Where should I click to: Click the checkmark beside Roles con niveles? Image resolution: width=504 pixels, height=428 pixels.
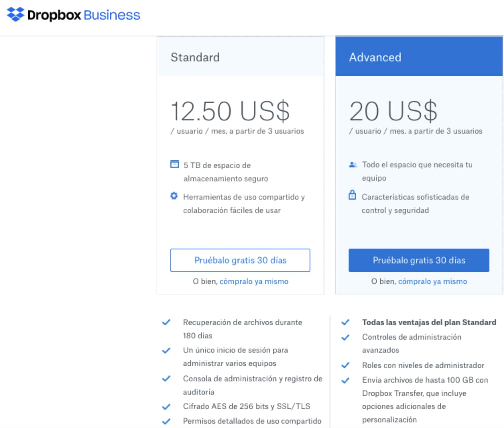[x=345, y=365]
